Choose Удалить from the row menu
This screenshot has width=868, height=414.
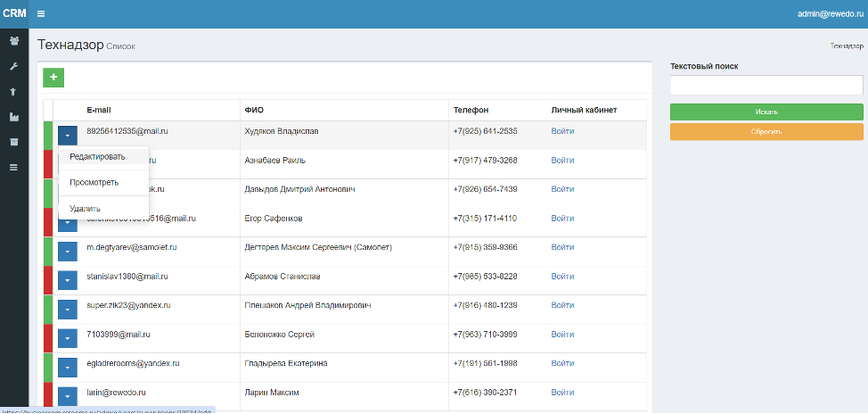coord(103,209)
